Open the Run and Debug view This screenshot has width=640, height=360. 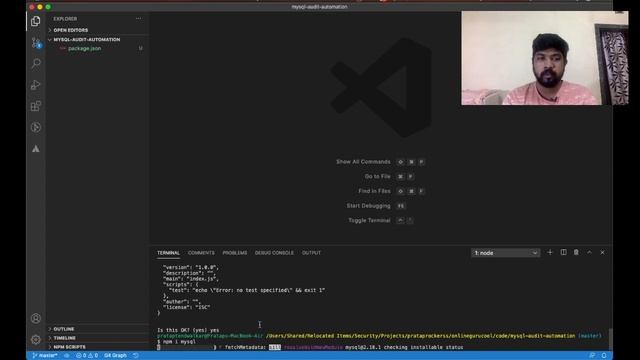tap(36, 84)
